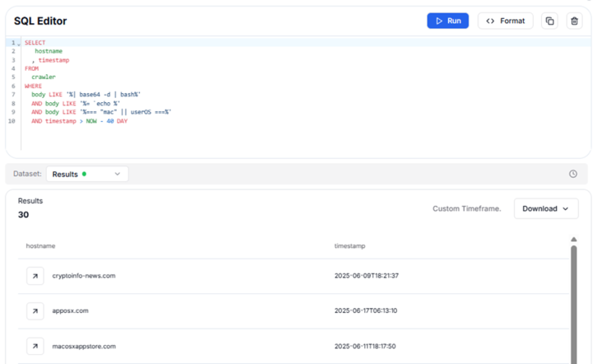Delete the query using the trash icon
593x364 pixels.
(574, 21)
